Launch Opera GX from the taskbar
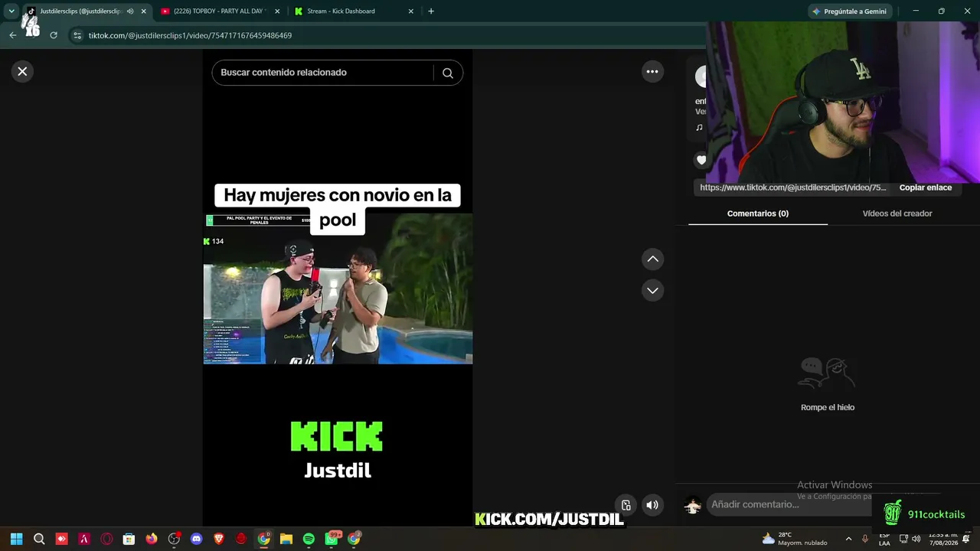This screenshot has height=551, width=980. point(106,539)
